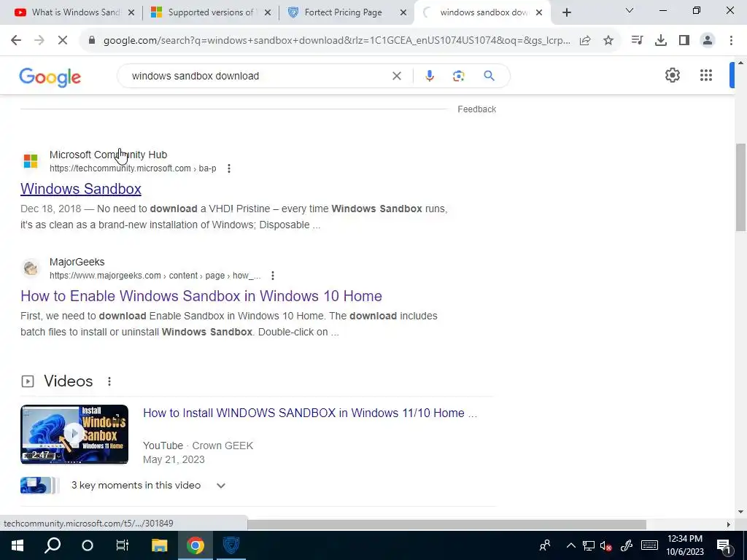This screenshot has width=747, height=560.
Task: Go back to the previous page
Action: (16, 41)
